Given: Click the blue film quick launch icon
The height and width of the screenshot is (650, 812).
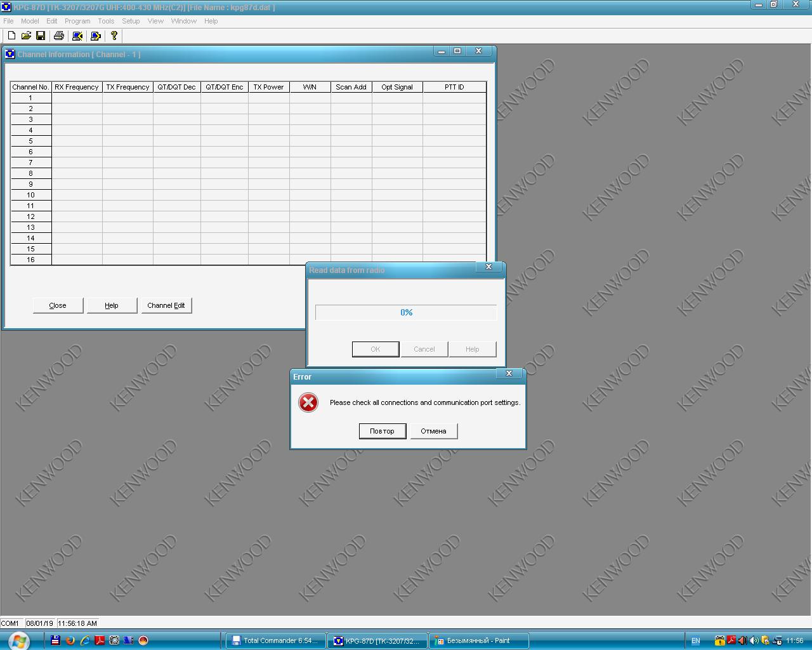Looking at the screenshot, I should (129, 640).
